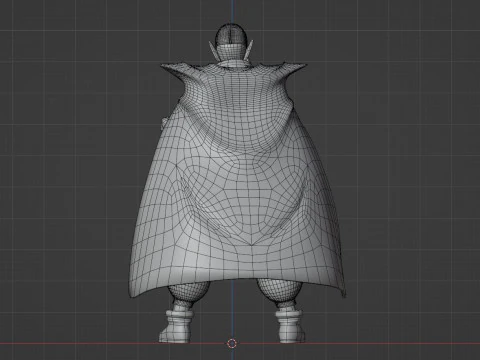The width and height of the screenshot is (480, 360).
Task: Click the 3D cursor circle at the model's feet
Action: [x=232, y=343]
